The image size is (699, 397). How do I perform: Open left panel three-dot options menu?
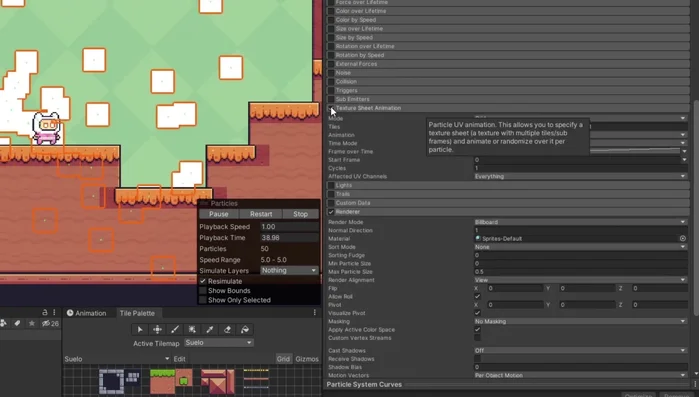coord(54,312)
